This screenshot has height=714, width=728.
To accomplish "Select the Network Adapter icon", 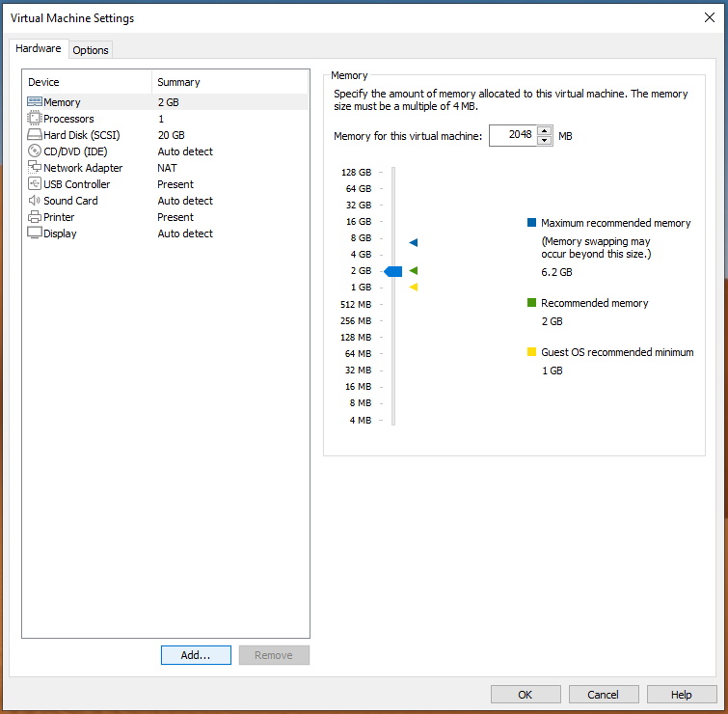I will pyautogui.click(x=35, y=167).
